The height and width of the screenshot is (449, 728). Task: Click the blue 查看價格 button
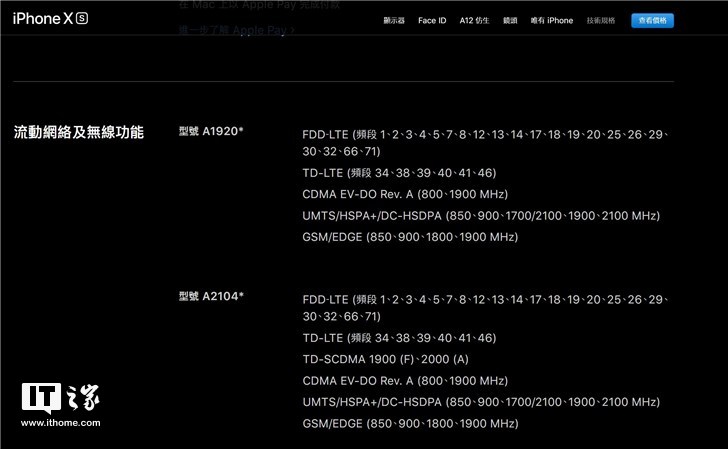pos(652,20)
